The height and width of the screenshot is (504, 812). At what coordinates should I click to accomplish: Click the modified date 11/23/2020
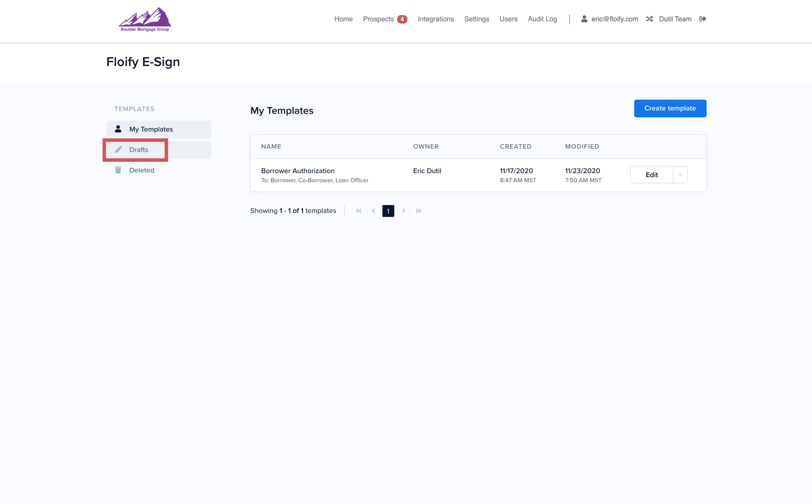coord(582,171)
